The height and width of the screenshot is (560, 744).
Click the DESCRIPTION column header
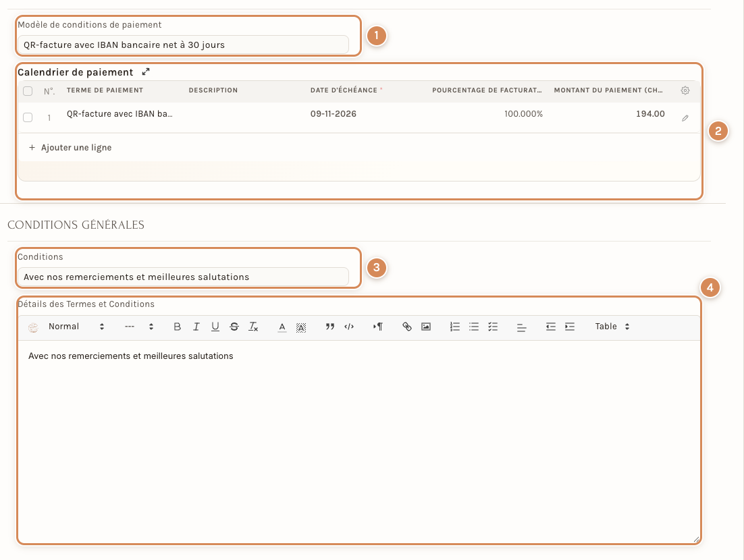[213, 90]
